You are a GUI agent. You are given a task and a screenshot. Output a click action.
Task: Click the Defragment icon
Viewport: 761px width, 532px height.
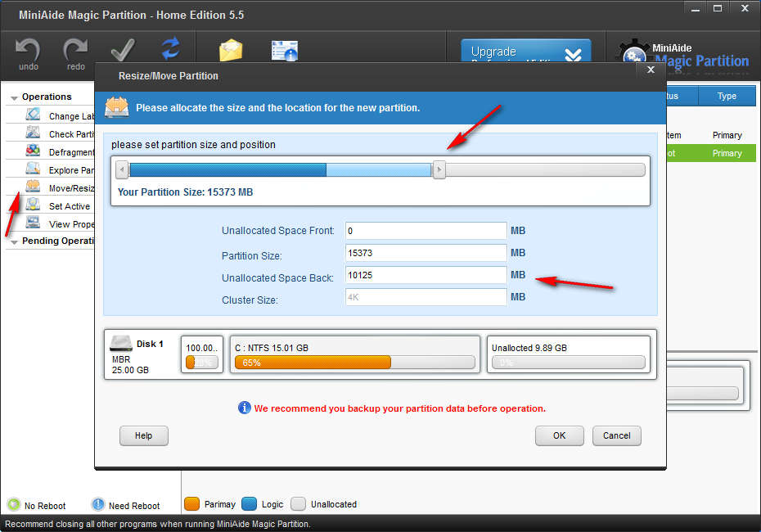33,151
